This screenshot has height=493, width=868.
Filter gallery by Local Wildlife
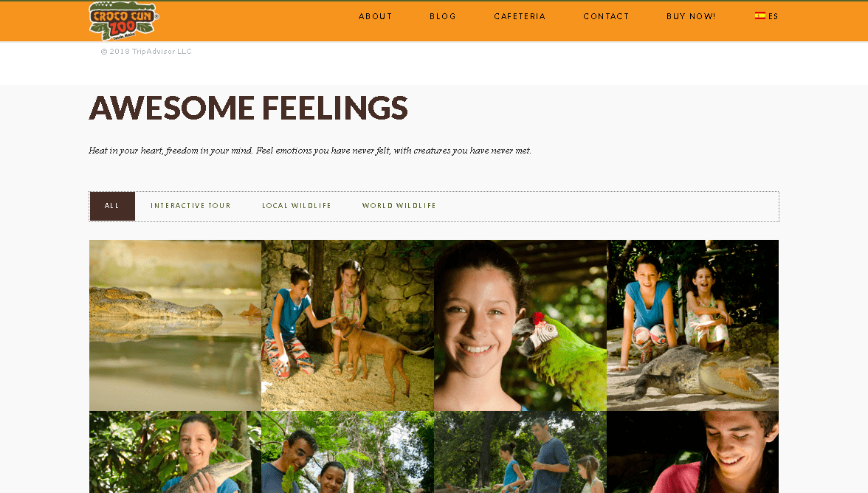(x=296, y=206)
